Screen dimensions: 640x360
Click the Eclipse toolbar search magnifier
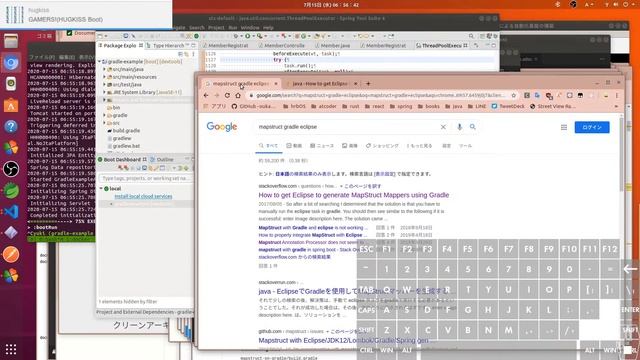point(471,36)
